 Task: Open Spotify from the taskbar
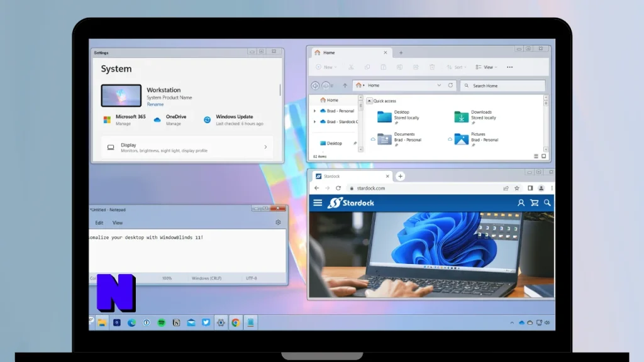tap(162, 322)
